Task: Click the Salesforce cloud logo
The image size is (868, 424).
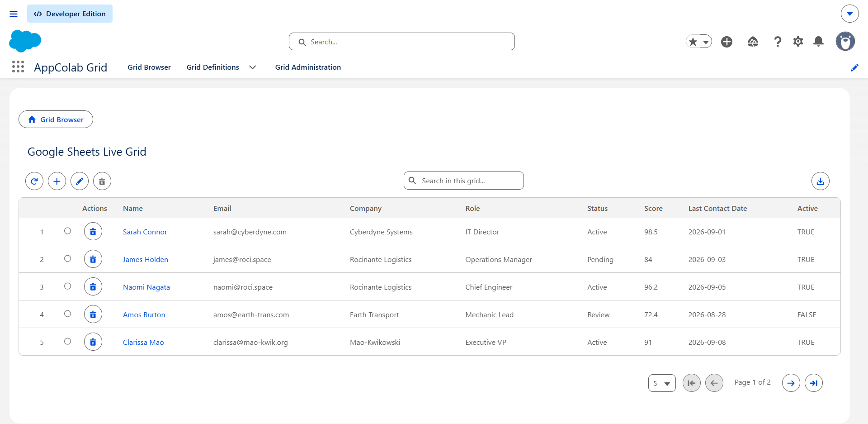Action: click(x=25, y=41)
